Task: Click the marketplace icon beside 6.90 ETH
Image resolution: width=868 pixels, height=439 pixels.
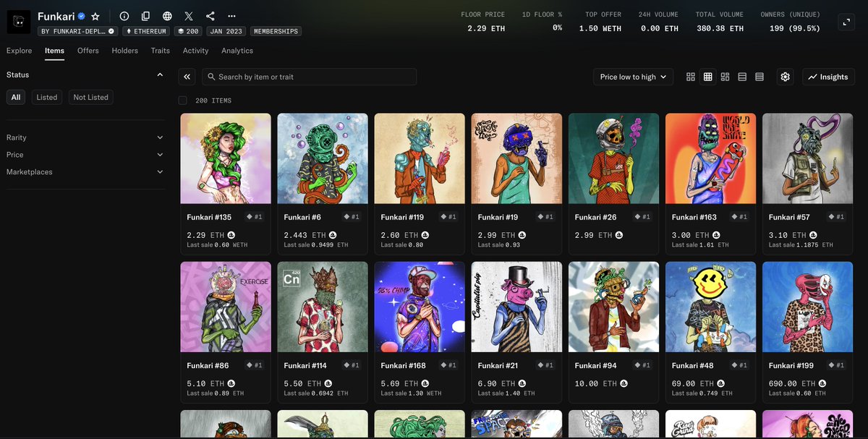Action: tap(522, 383)
